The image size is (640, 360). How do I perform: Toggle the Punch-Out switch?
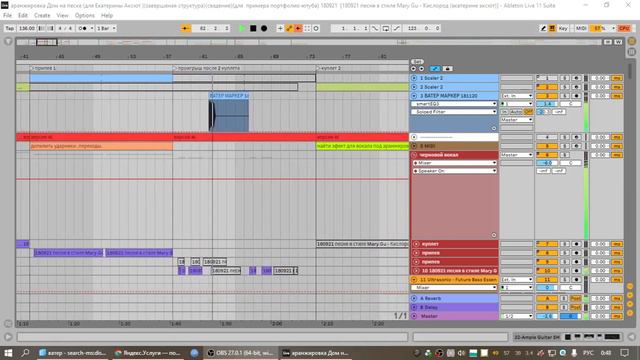click(396, 28)
